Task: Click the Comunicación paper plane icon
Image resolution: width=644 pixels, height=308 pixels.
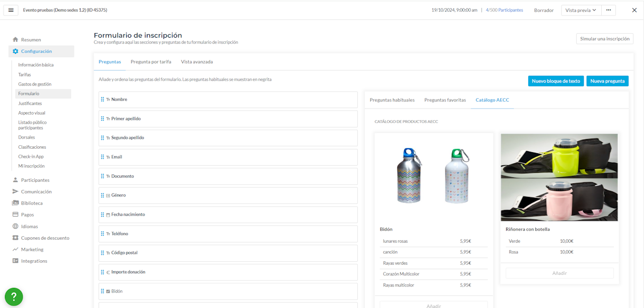Action: [x=16, y=191]
